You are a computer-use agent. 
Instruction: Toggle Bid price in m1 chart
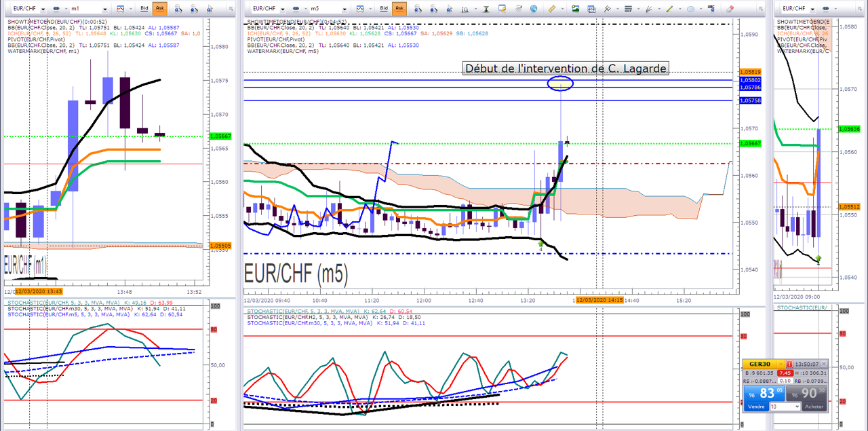tap(144, 9)
